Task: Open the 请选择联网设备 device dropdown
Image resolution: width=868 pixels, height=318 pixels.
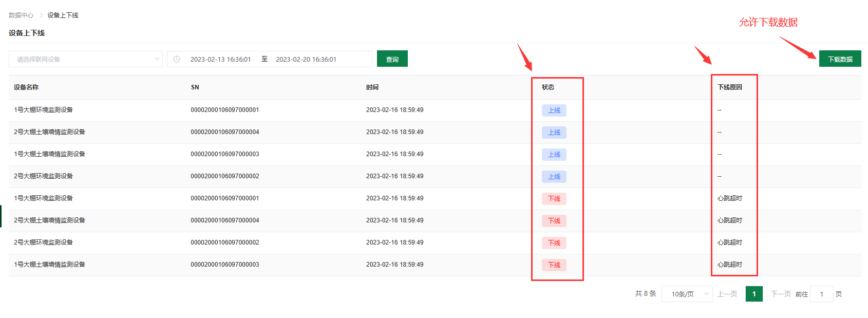Action: (x=86, y=59)
